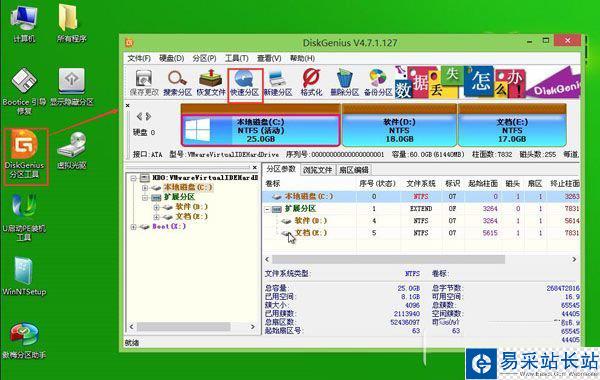Close the disk map panel with x

128,105
